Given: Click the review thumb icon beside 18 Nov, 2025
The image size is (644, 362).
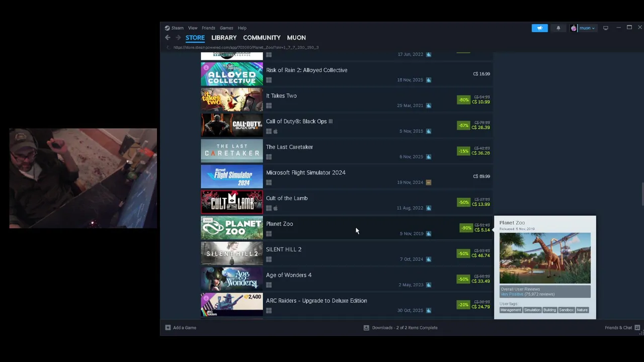Looking at the screenshot, I should coord(429,80).
